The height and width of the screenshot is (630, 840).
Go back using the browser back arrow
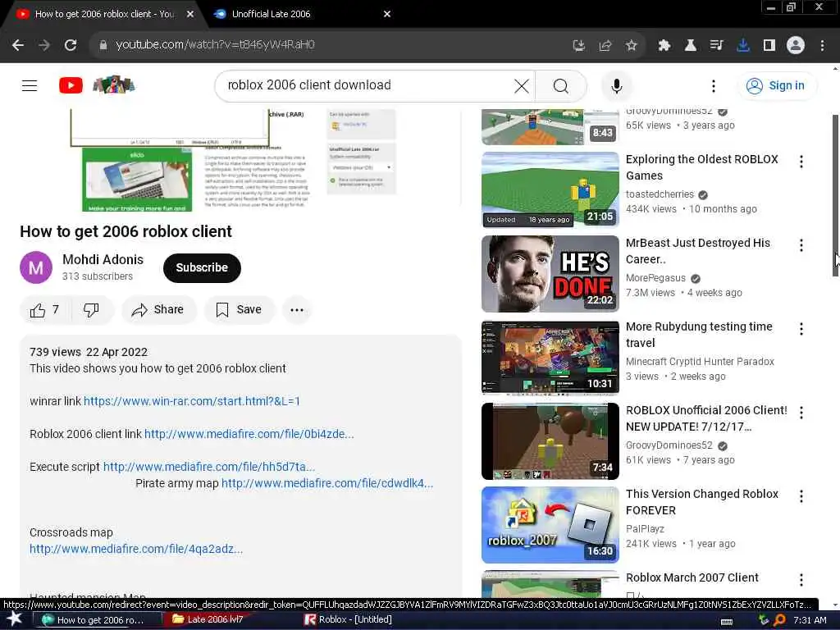18,45
